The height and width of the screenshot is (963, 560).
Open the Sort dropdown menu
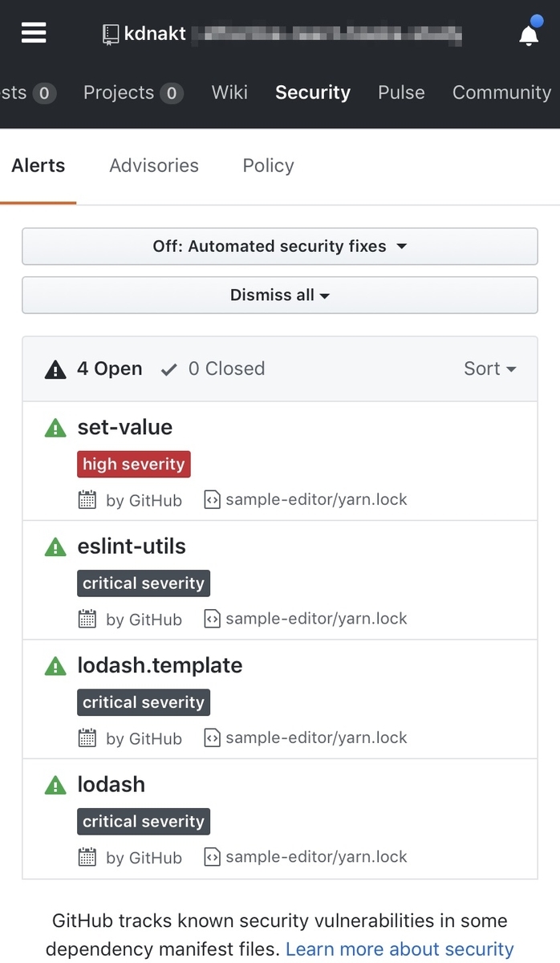(489, 368)
